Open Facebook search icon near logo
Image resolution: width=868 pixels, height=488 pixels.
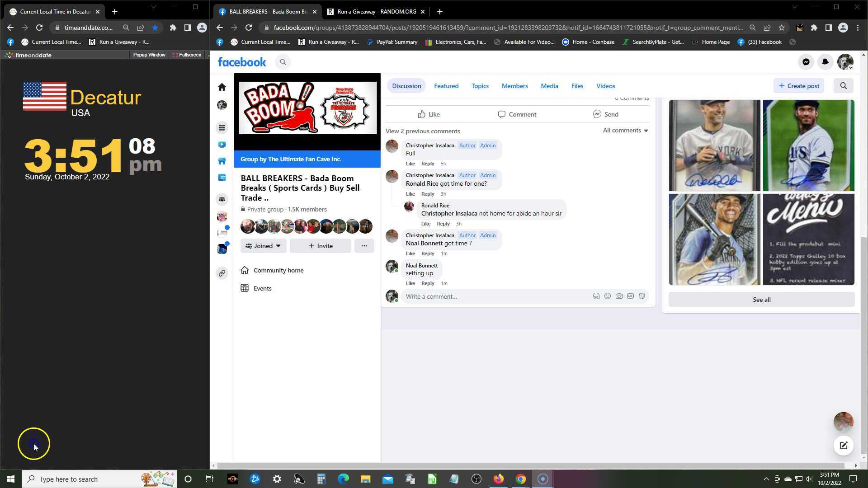(283, 62)
